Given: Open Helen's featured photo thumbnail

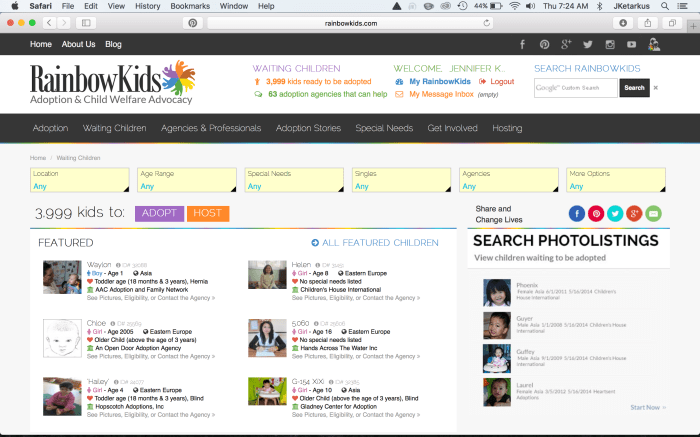Looking at the screenshot, I should (x=267, y=275).
